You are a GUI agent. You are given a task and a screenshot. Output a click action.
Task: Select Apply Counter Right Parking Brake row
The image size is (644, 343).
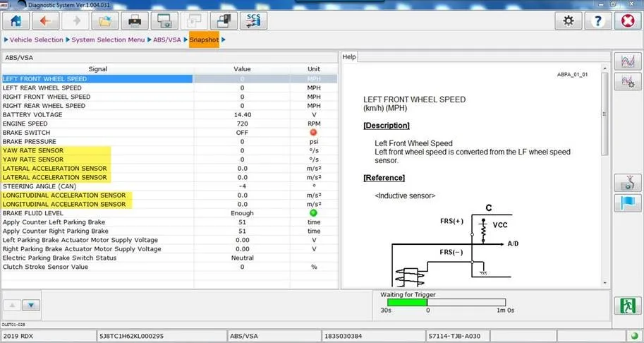pos(169,231)
